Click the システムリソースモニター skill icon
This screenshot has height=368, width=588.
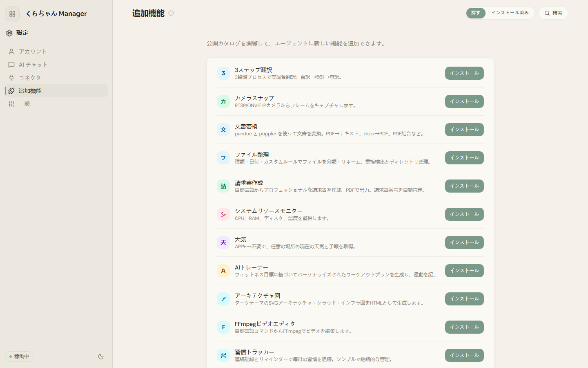223,214
